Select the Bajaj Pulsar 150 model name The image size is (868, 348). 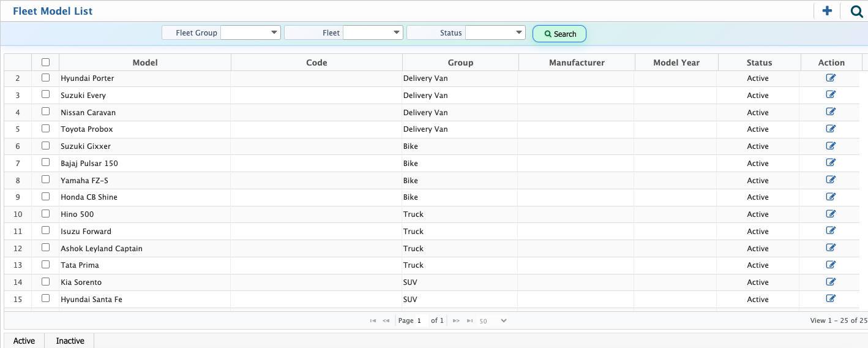tap(89, 164)
